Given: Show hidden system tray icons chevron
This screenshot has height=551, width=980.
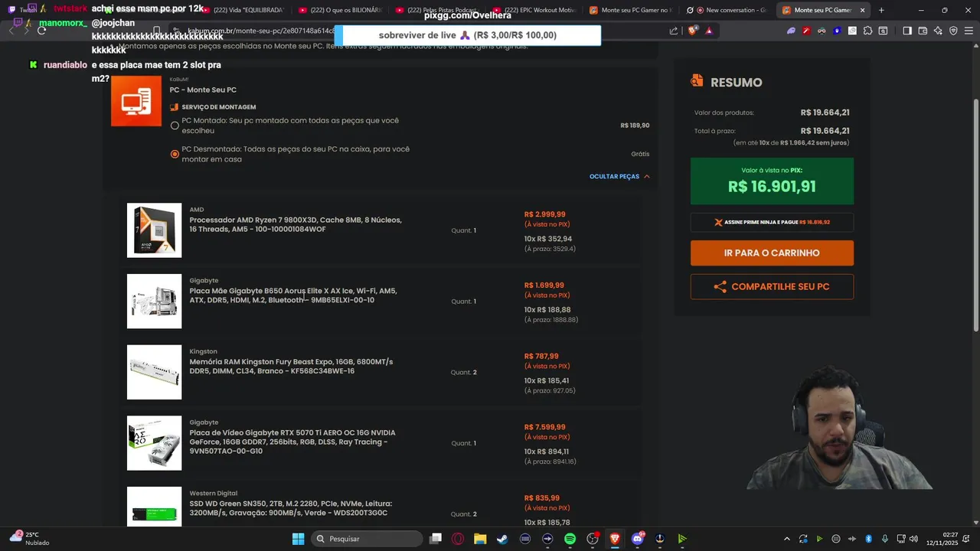Looking at the screenshot, I should pos(787,539).
